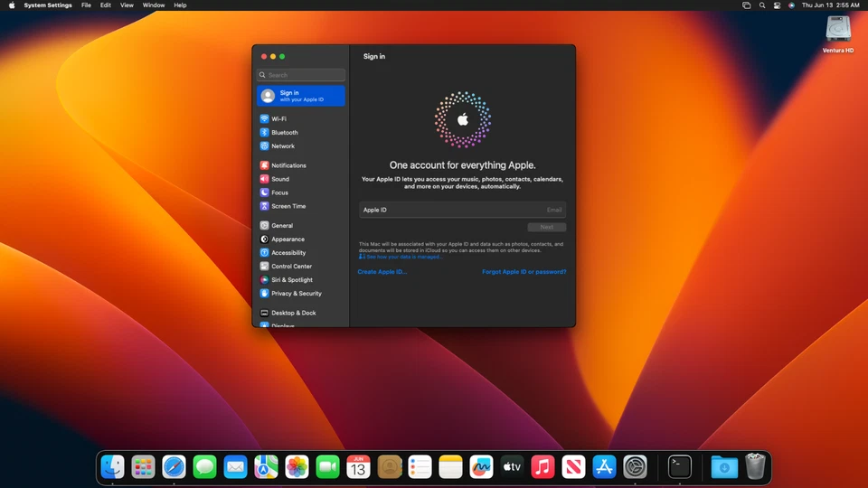Open the Apple menu
The image size is (868, 488).
click(12, 5)
